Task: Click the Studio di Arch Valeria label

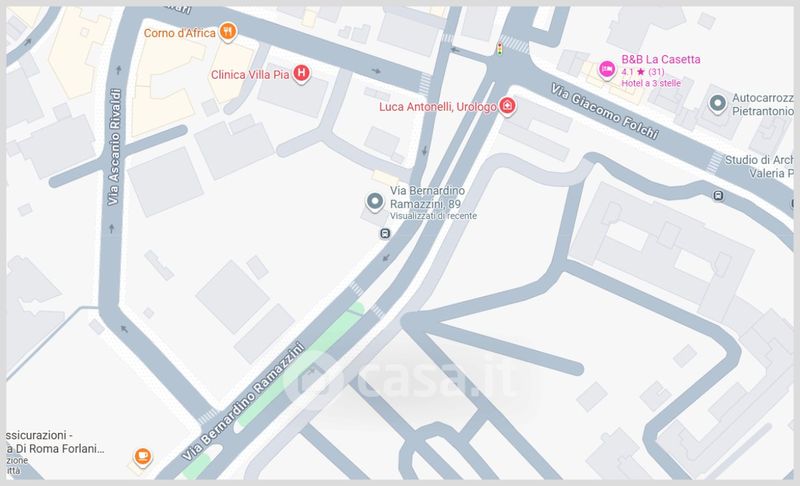Action: pyautogui.click(x=759, y=166)
